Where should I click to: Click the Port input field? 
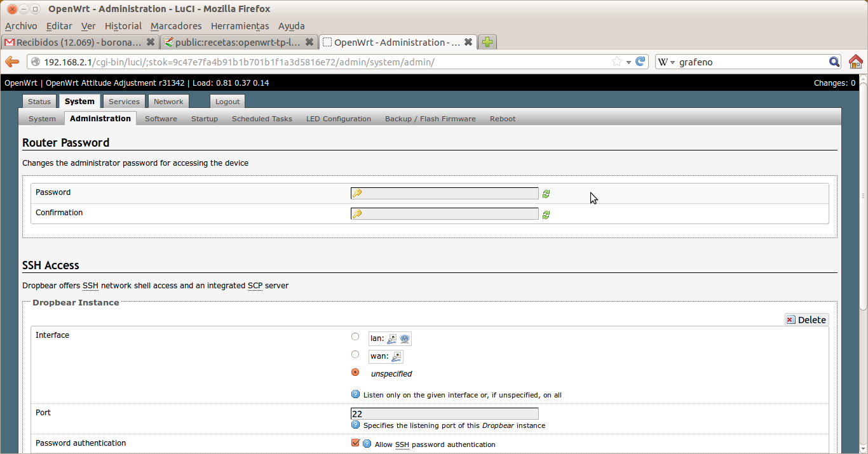click(444, 413)
